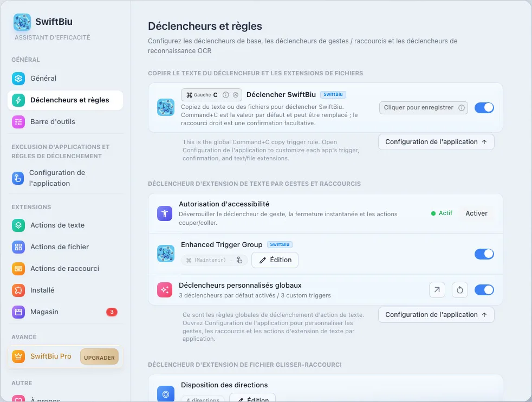Turn off Déclencheurs personnalisés globaux switch
Viewport: 532px width, 402px height.
coord(484,290)
